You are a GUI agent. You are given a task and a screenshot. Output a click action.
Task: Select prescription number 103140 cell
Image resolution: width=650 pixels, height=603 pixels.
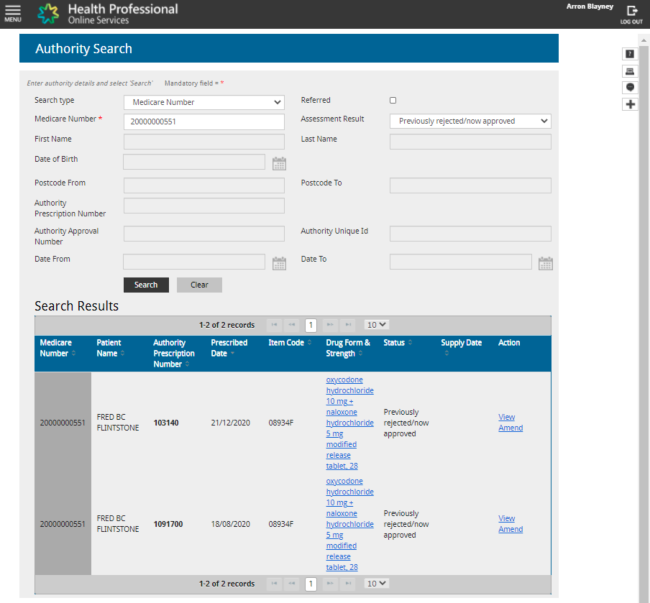pyautogui.click(x=166, y=423)
